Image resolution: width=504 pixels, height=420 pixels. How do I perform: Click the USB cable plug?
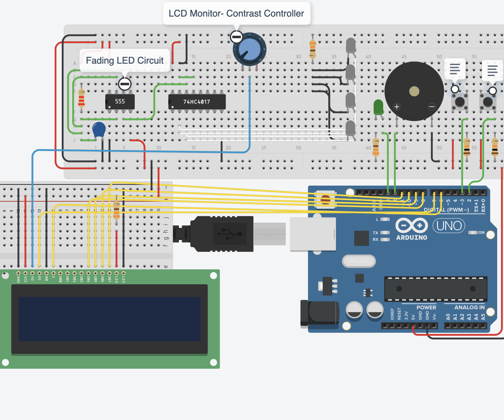click(222, 234)
